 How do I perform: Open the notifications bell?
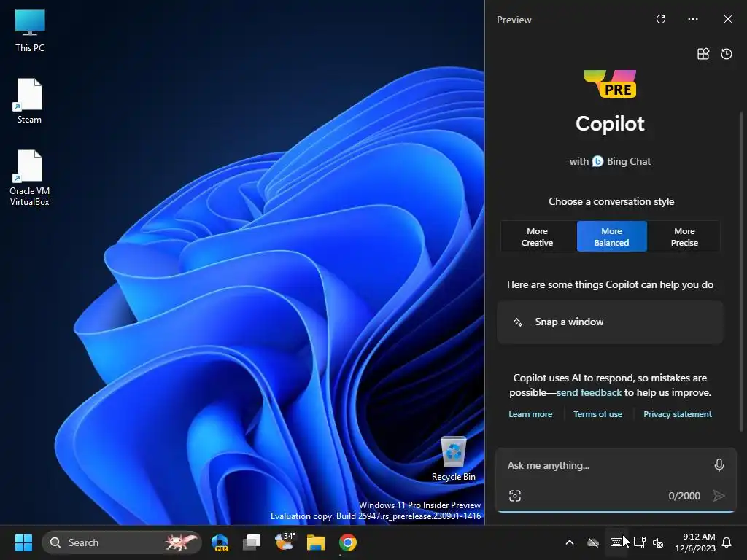point(727,542)
